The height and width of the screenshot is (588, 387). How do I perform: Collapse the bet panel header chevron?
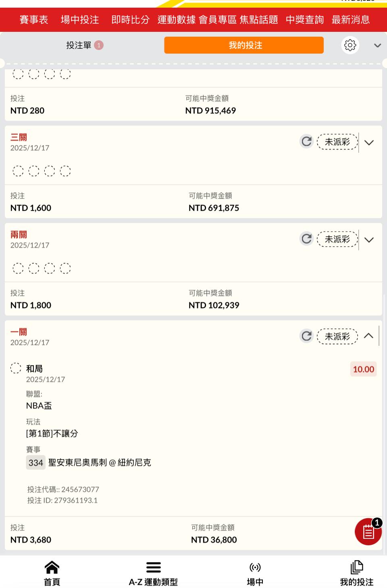click(377, 46)
